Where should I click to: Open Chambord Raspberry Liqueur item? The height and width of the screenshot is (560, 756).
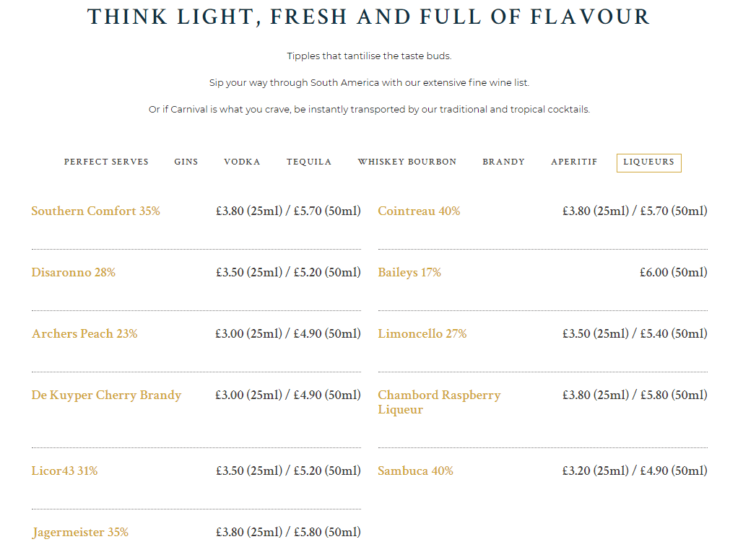click(x=439, y=402)
